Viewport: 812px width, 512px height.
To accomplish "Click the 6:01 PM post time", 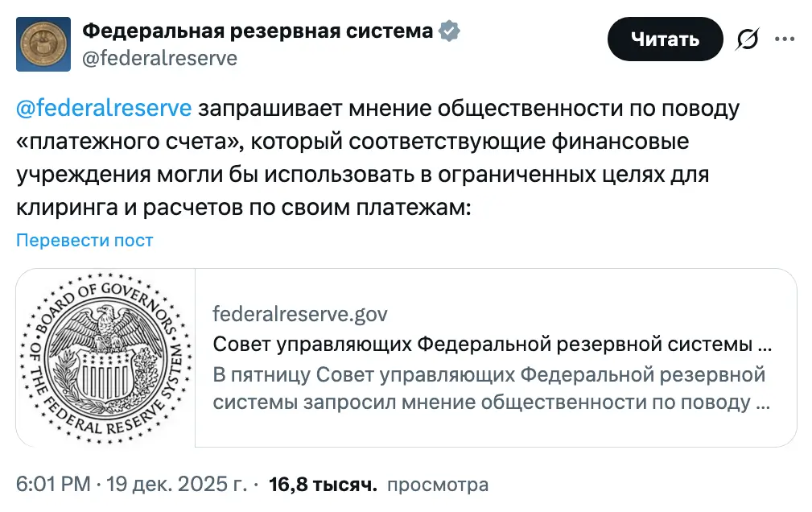I will [52, 485].
